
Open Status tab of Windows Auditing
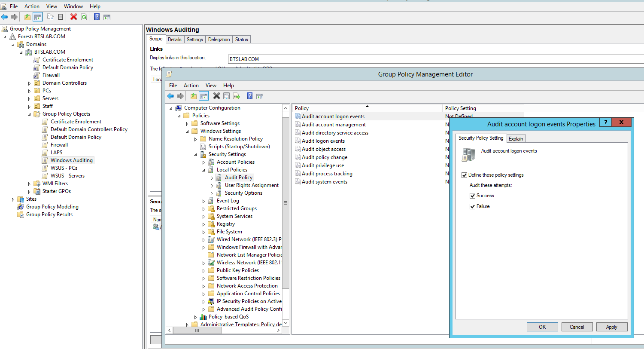tap(241, 40)
